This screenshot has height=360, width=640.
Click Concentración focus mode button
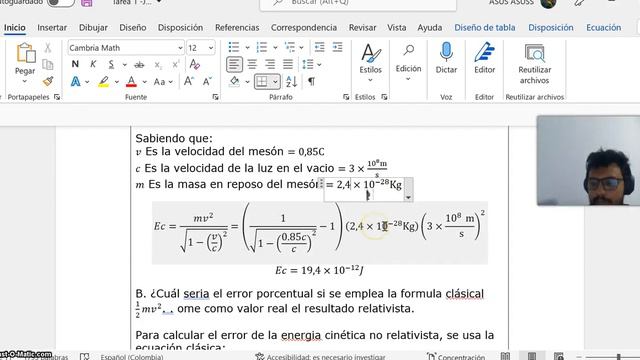456,357
